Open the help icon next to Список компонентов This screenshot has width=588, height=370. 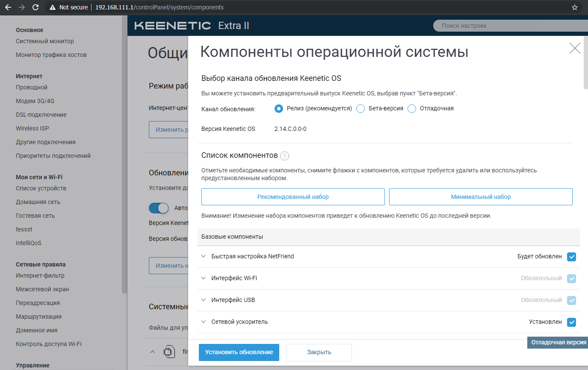coord(285,156)
